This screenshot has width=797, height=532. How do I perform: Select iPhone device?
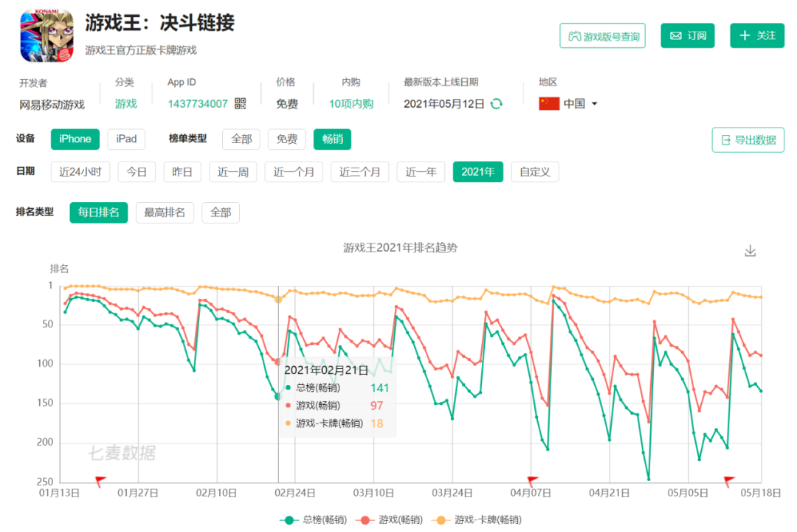click(75, 139)
